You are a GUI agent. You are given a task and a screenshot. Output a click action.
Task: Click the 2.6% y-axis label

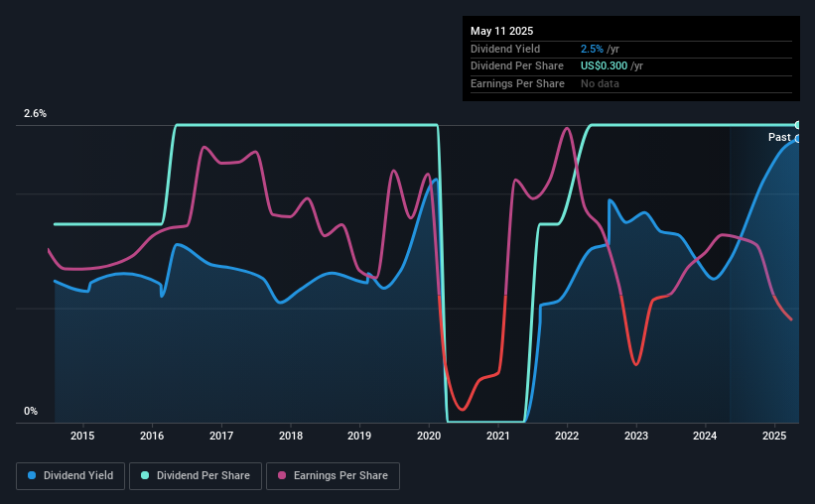(x=35, y=113)
